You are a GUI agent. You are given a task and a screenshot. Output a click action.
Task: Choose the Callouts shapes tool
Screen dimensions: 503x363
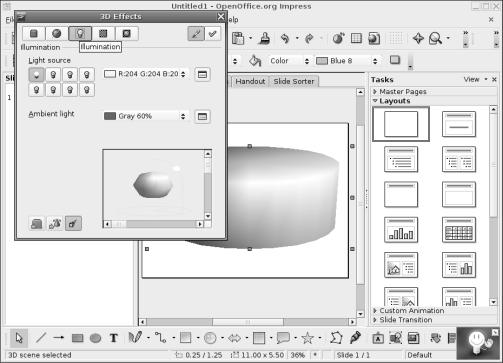(283, 338)
